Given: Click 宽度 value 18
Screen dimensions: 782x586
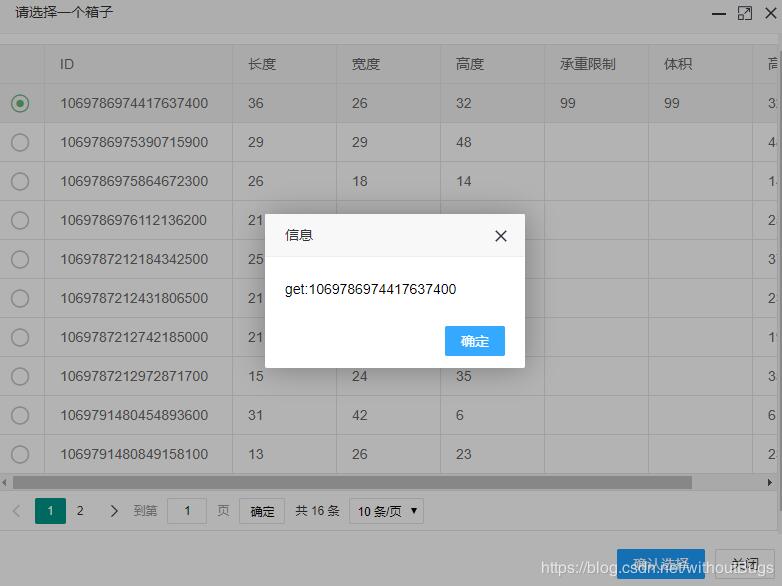Looking at the screenshot, I should (x=360, y=181).
